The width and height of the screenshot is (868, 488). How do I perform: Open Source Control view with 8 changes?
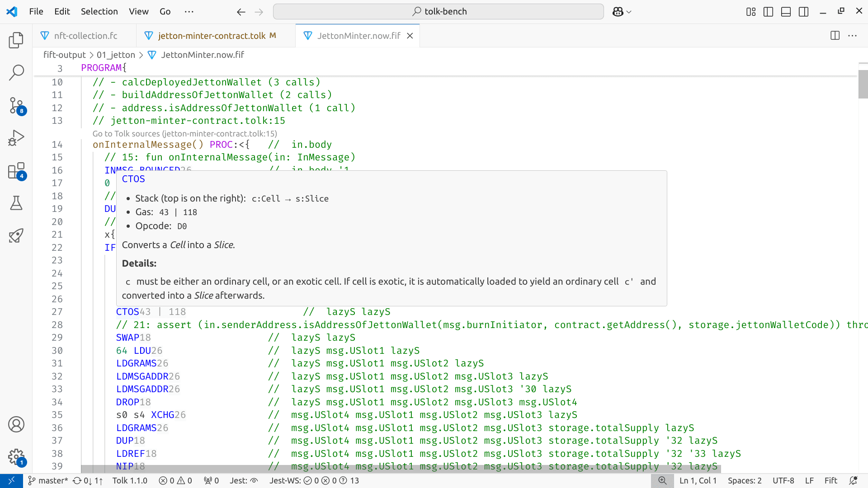coord(16,105)
